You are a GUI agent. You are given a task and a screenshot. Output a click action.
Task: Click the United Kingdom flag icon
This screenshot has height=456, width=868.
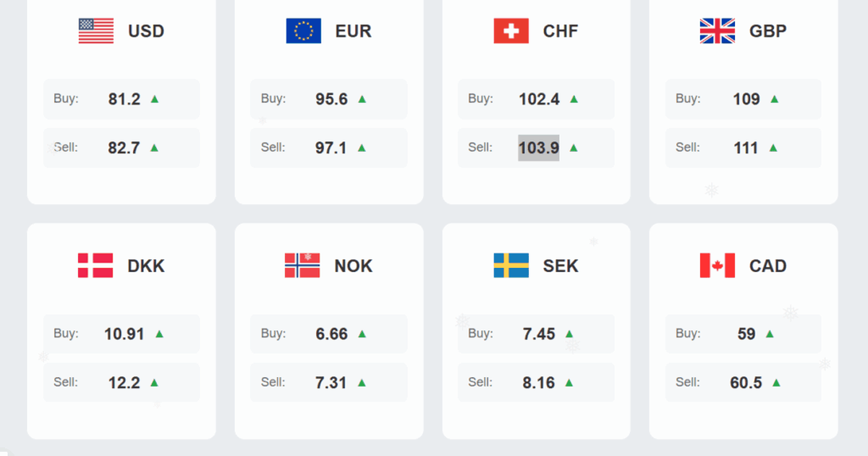718,31
